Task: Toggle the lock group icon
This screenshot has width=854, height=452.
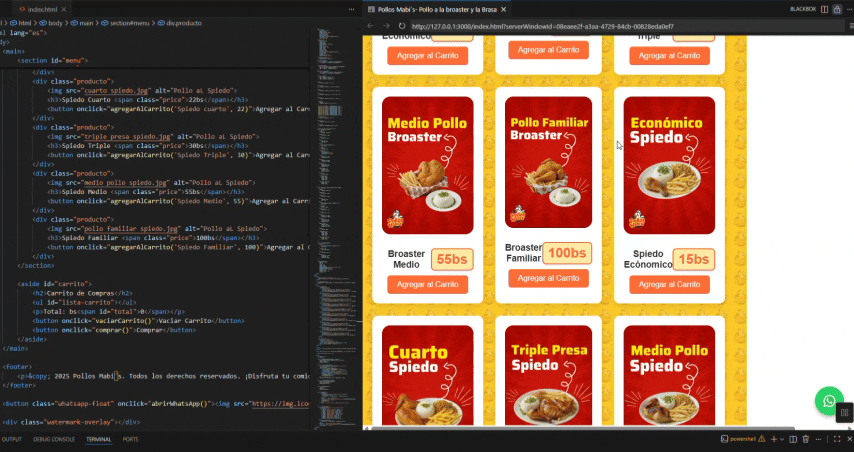Action: (x=837, y=9)
